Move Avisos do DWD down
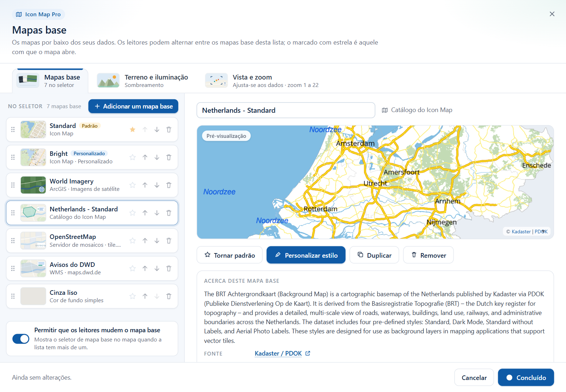Image resolution: width=566 pixels, height=392 pixels. coord(157,268)
